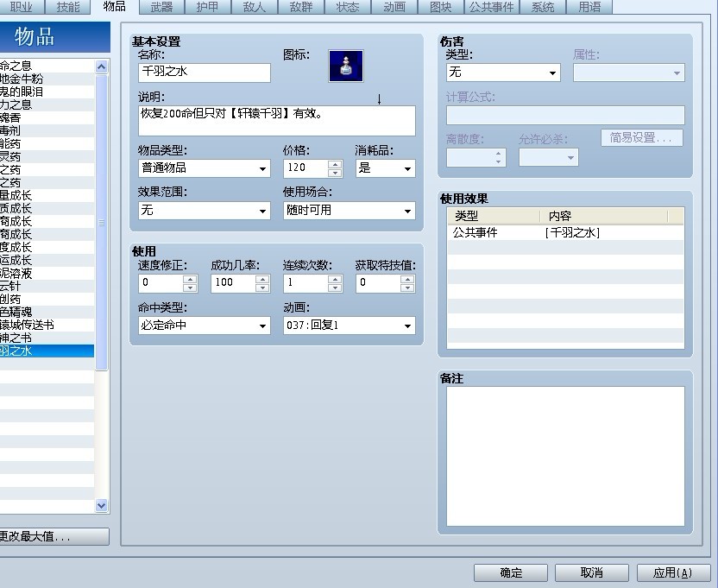Click into the 说明 description text box
This screenshot has width=718, height=588.
coord(276,121)
